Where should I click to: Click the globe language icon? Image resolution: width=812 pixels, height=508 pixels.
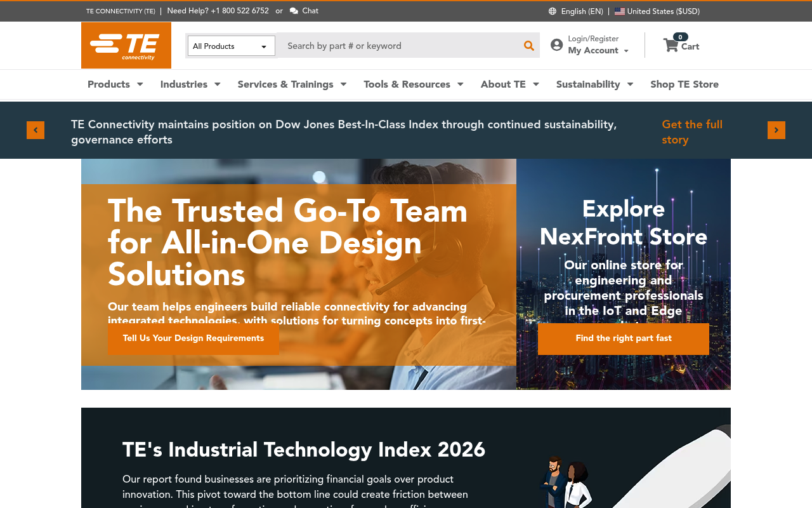pos(553,11)
